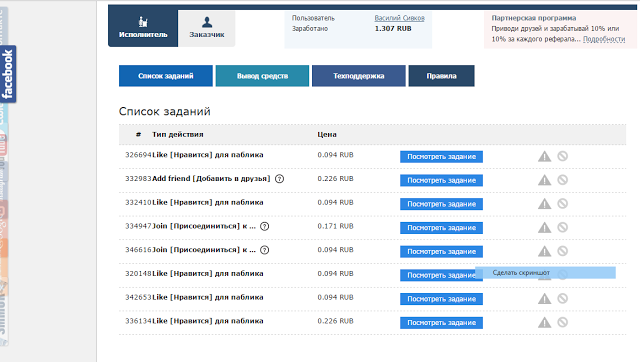
Task: Switch to the Заказчик tab
Action: point(207,28)
